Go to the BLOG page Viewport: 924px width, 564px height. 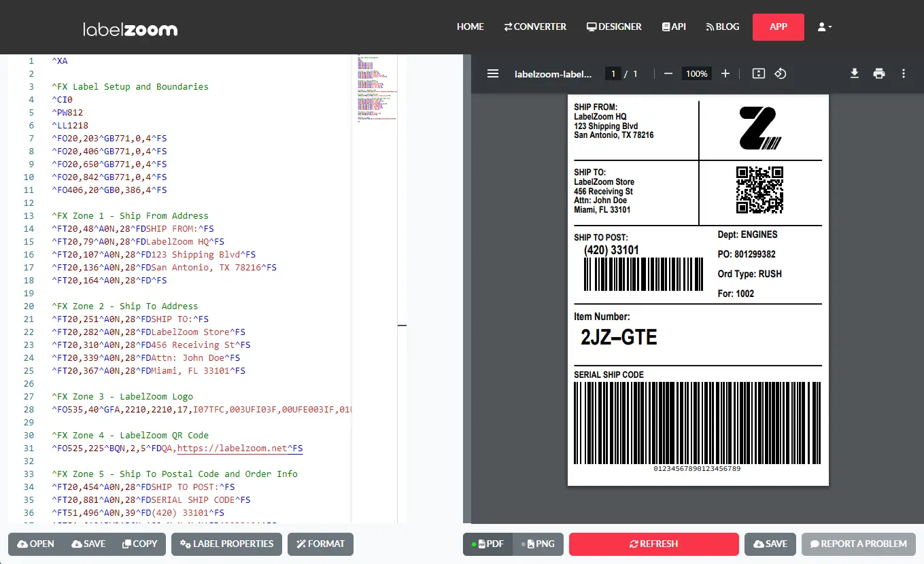click(722, 27)
